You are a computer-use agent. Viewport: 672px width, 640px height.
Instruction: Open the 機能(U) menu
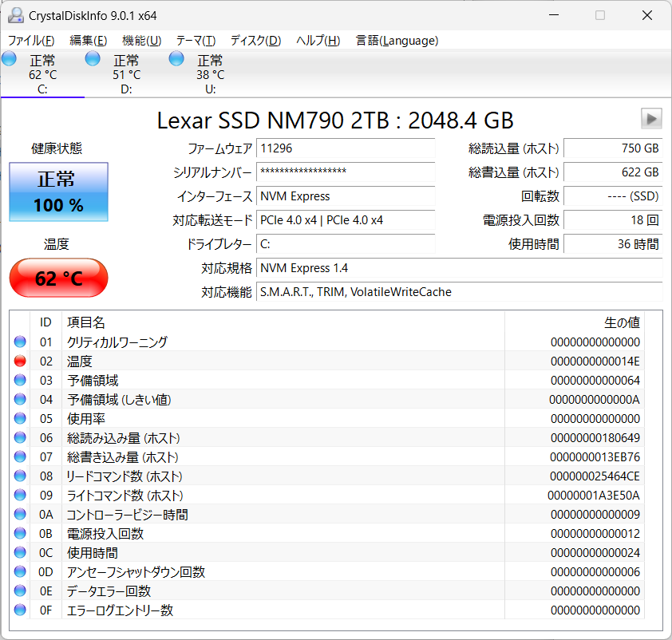142,41
